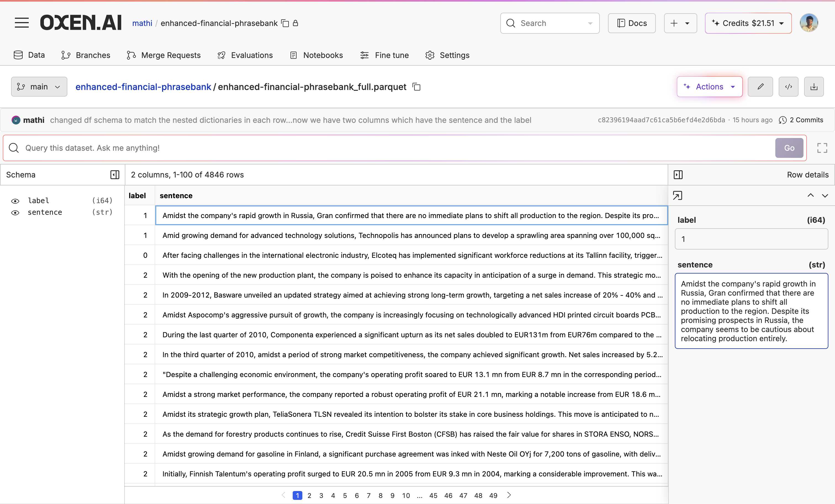Screen dimensions: 835x504
Task: Navigate to the next row with the down chevron
Action: [826, 195]
